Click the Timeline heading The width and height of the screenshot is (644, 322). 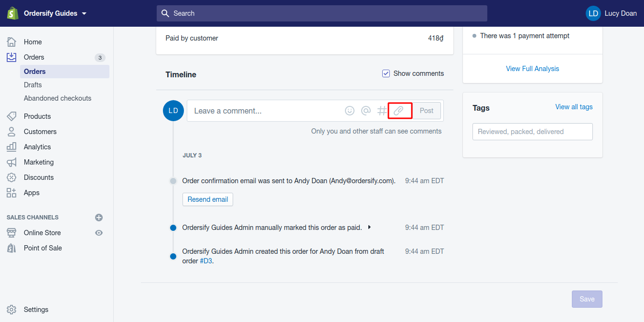tap(181, 74)
